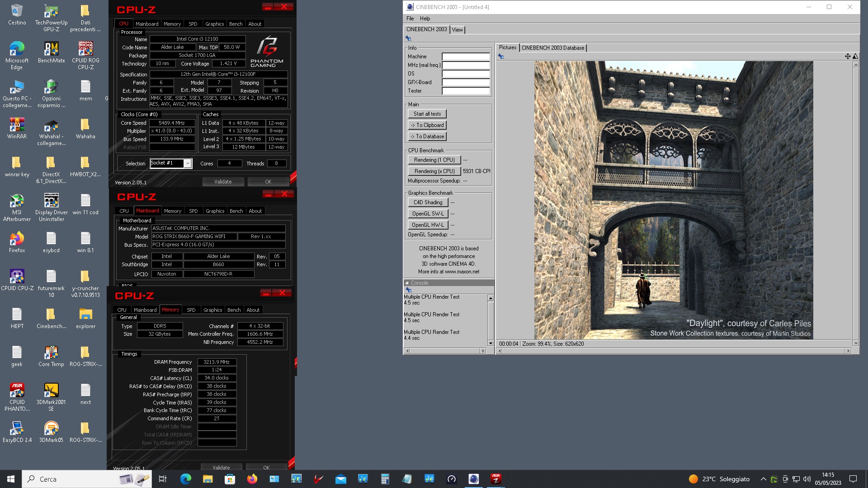The height and width of the screenshot is (488, 868).
Task: Run OpenGL SW-L benchmark
Action: coord(428,214)
